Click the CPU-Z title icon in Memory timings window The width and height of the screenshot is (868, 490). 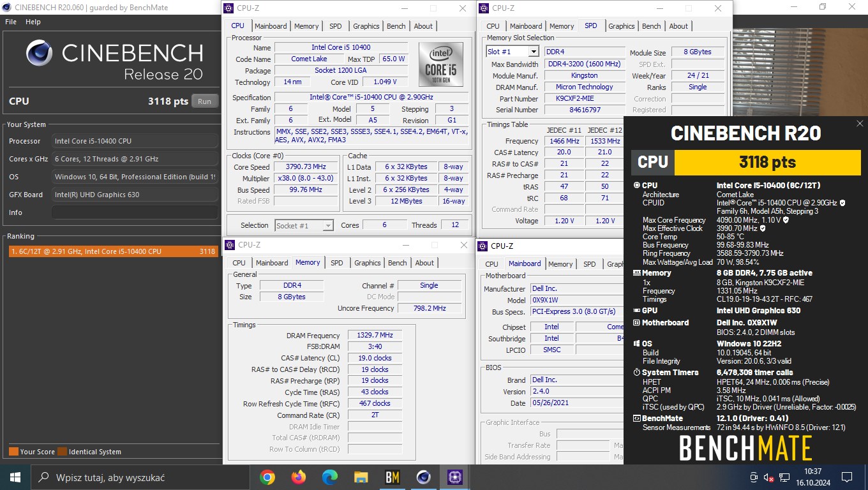230,245
